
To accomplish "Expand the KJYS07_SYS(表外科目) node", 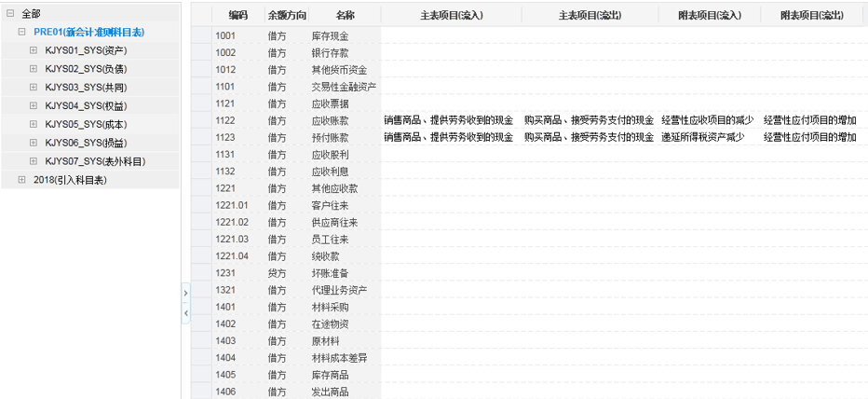I will click(34, 161).
